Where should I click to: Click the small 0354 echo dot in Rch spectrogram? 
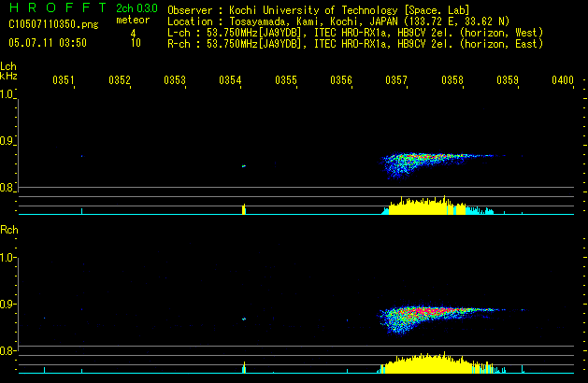(x=244, y=319)
